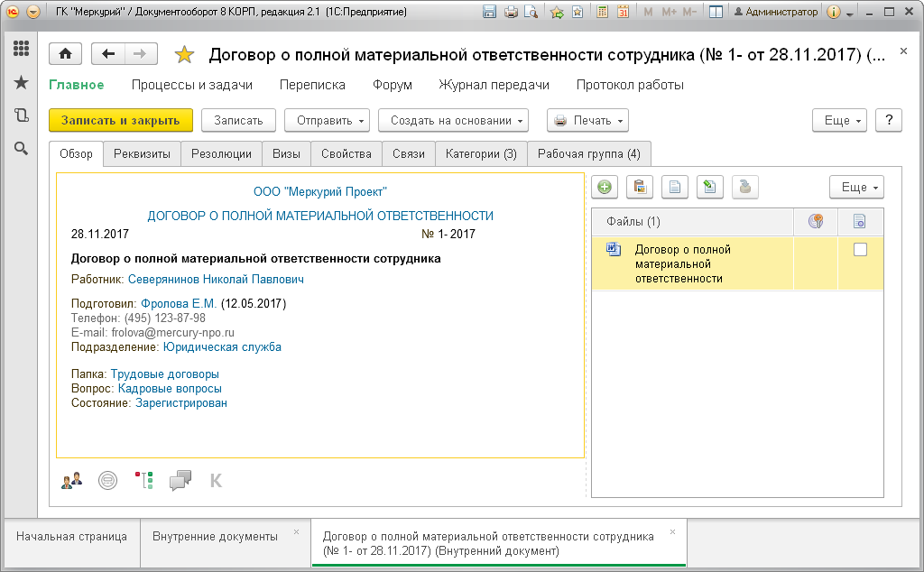Click the Save diskette icon in title bar
The width and height of the screenshot is (924, 572).
pyautogui.click(x=489, y=12)
